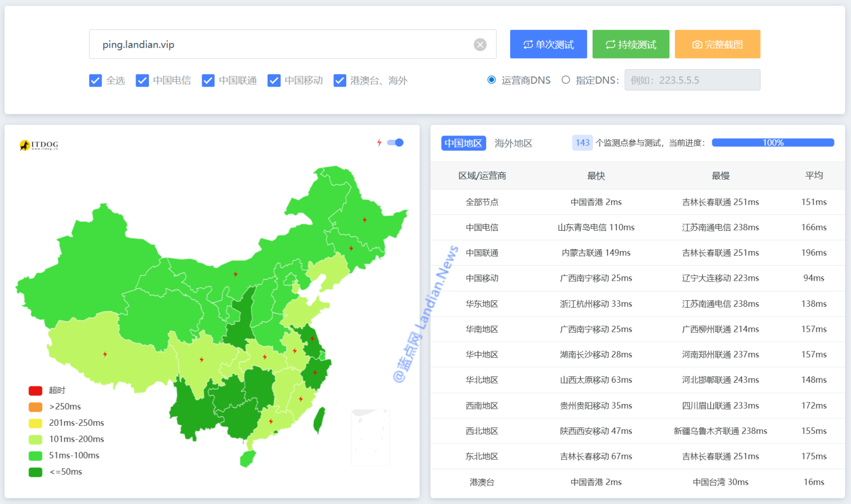Screen dimensions: 851x504
Task: Click the red lightning icon beside map toggle
Action: coord(379,142)
